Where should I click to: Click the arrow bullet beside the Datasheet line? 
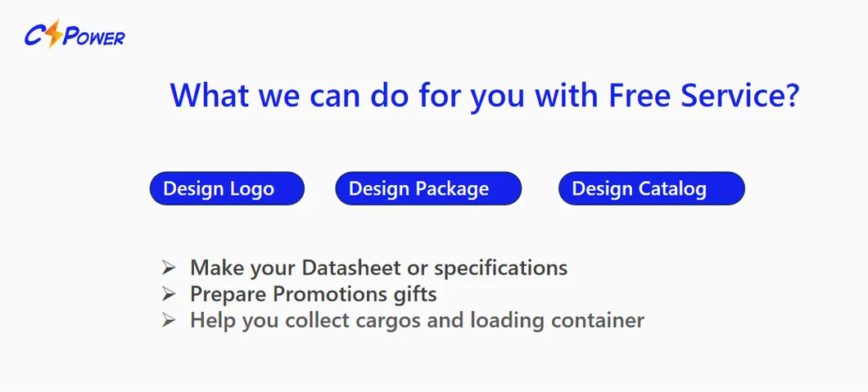click(169, 268)
